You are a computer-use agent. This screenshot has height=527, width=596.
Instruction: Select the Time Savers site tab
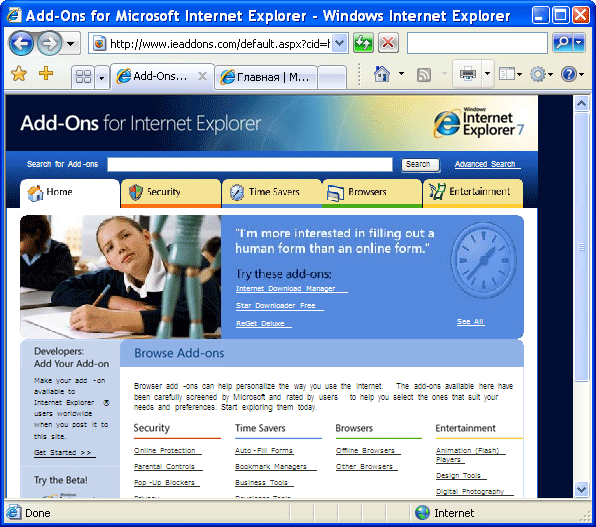(271, 193)
